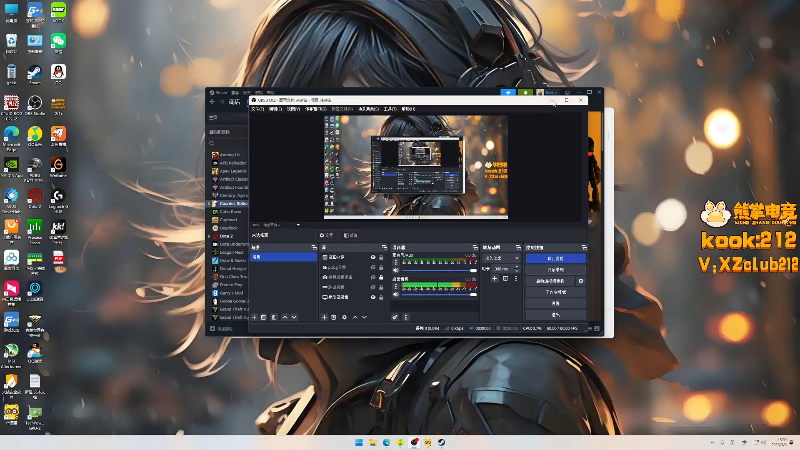Click the Steam window forward arrow
Image resolution: width=800 pixels, height=450 pixels.
tap(222, 102)
